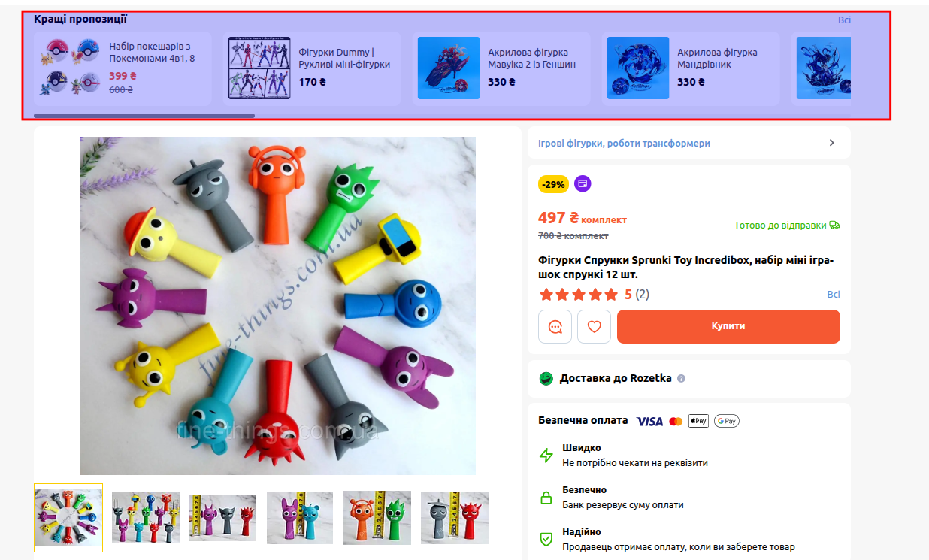Click the purple wallet badge icon
Screen dimensions: 929x560
coord(583,183)
